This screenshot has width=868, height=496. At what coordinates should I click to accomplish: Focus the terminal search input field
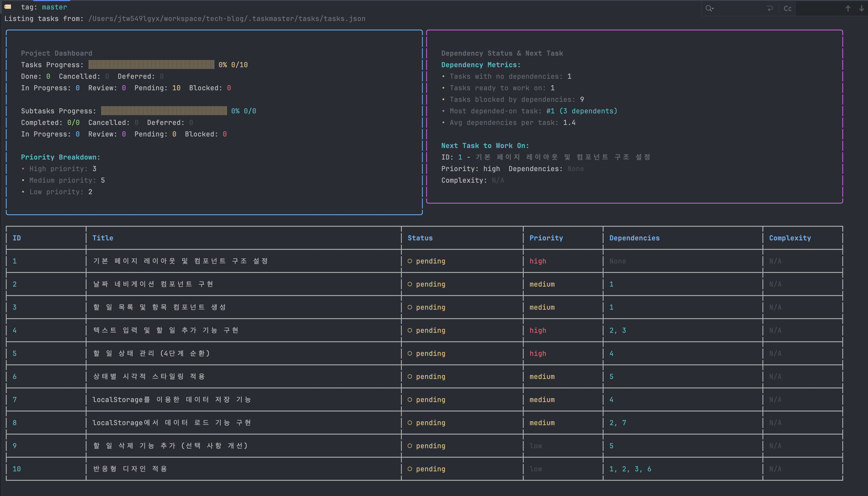point(738,8)
